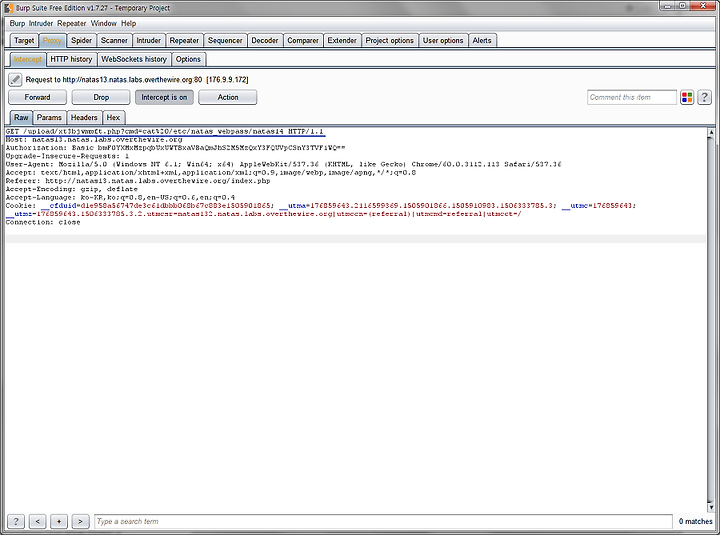The image size is (720, 535).
Task: Click the previous match '<' button
Action: 38,521
